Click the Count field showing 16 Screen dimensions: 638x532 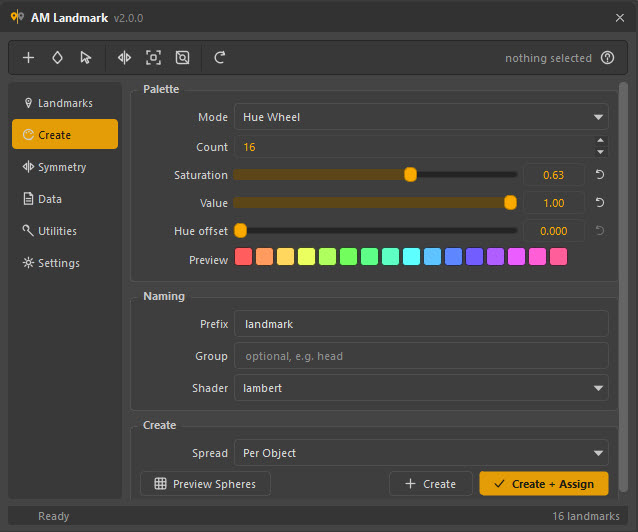[x=414, y=147]
